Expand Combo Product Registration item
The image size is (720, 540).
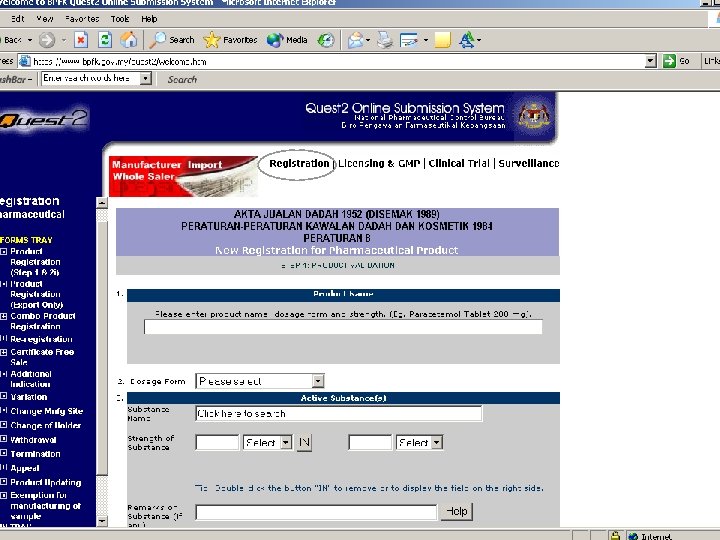tap(4, 316)
